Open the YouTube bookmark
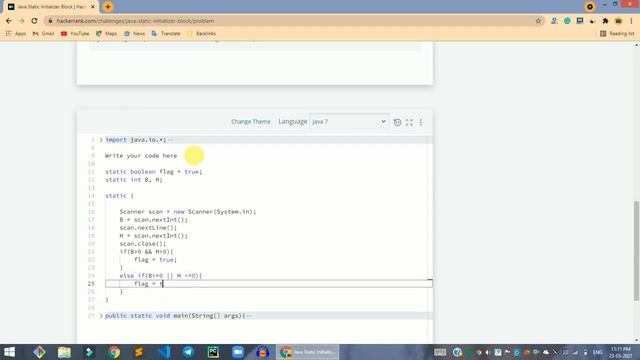Image resolution: width=640 pixels, height=360 pixels. click(x=75, y=33)
